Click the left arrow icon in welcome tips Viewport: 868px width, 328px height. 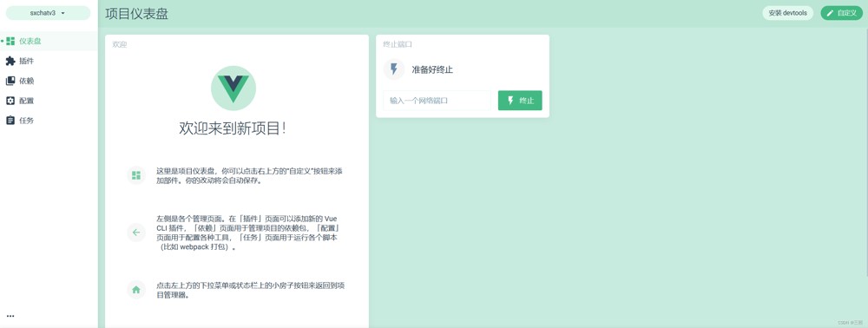coord(136,233)
